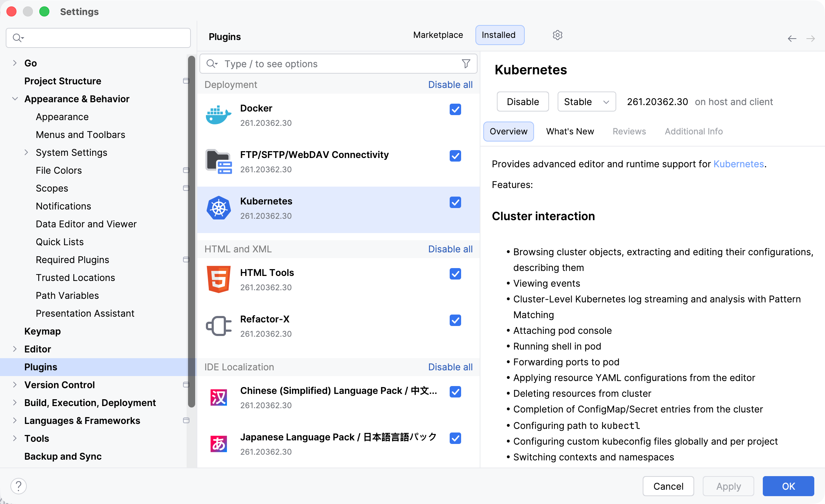Click Disable all for HTML and XML
This screenshot has height=504, width=825.
pos(450,249)
